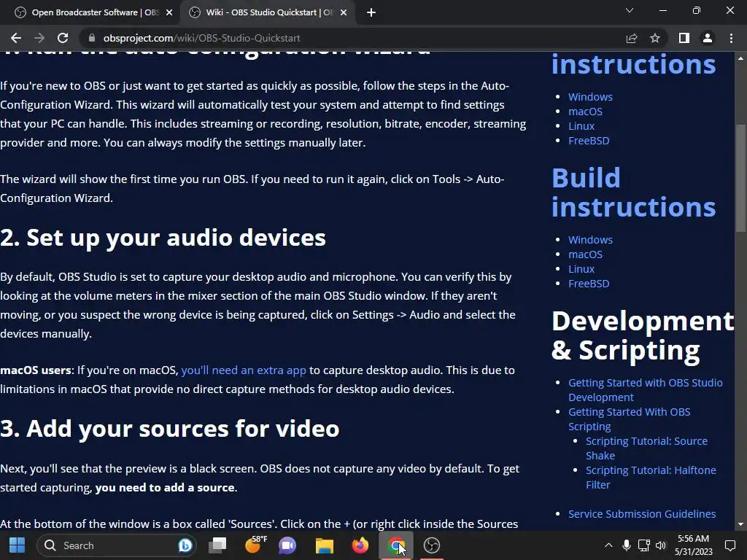Click the scrollbar up arrow

(x=740, y=58)
